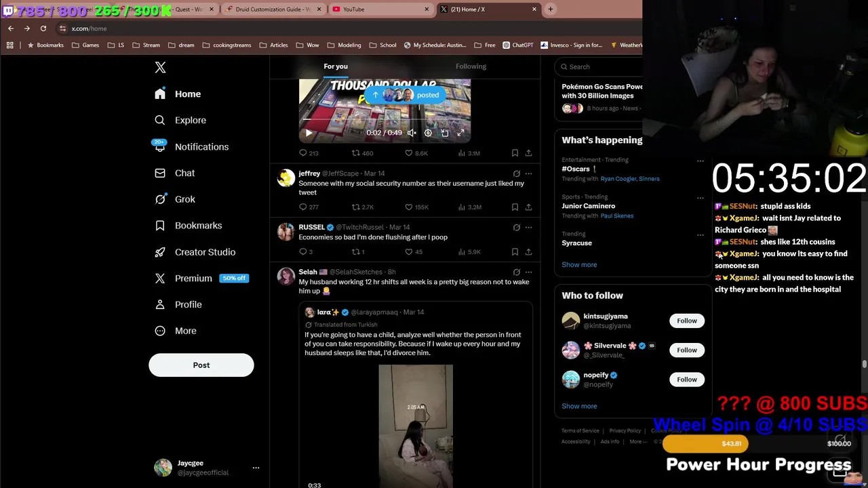The height and width of the screenshot is (488, 868).
Task: Select the For you tab
Action: (x=336, y=66)
